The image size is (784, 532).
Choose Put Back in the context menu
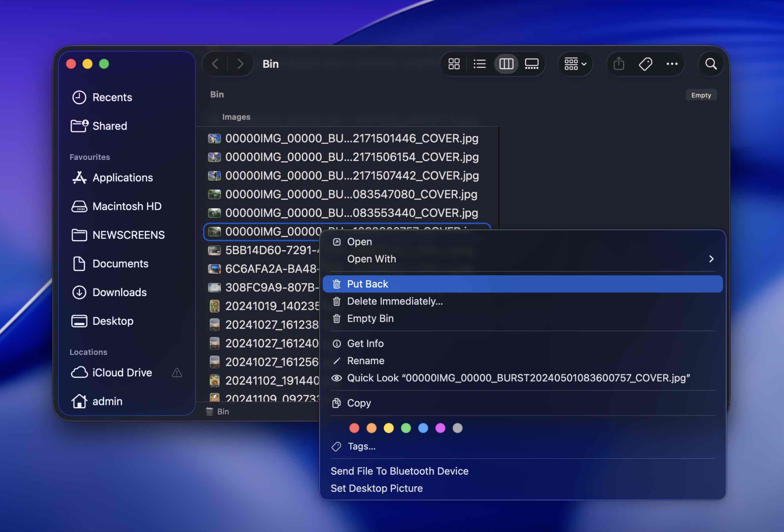click(x=523, y=284)
